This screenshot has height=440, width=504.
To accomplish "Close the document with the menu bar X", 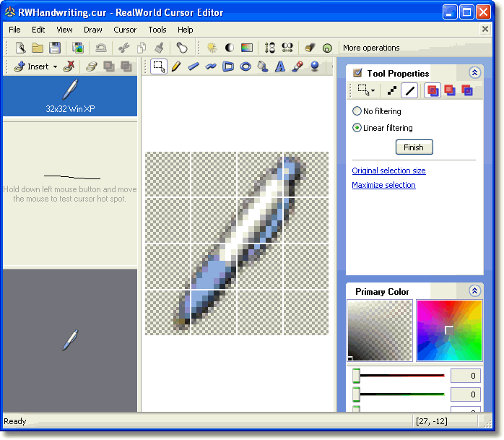I will coord(485,30).
